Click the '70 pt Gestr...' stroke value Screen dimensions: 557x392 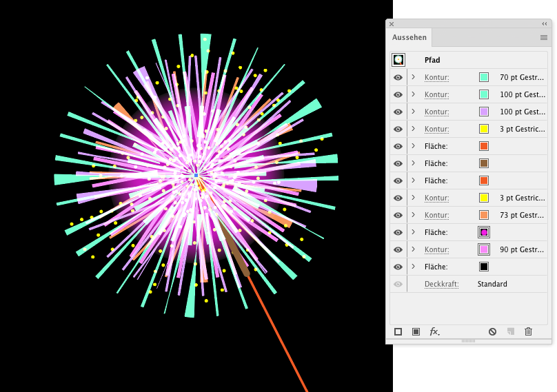522,77
